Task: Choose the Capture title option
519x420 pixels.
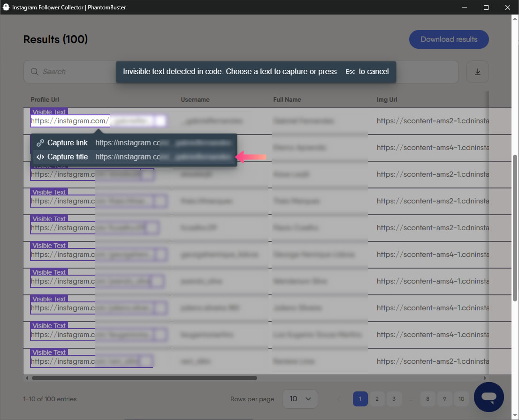Action: (134, 157)
